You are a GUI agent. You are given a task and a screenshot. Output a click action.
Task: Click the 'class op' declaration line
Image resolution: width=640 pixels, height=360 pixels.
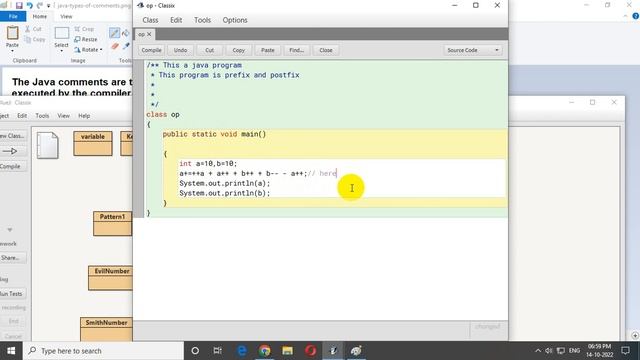[x=163, y=115]
